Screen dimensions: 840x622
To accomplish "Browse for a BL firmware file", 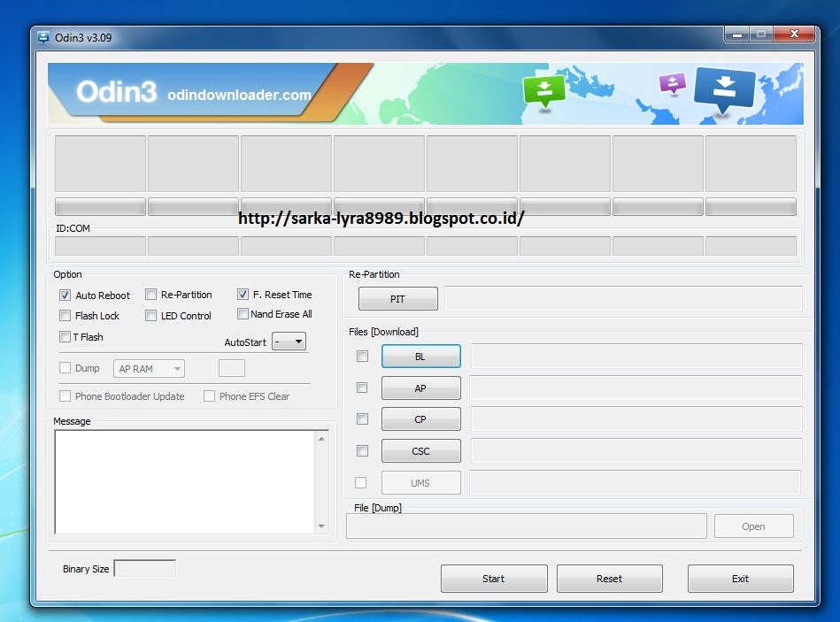I will pos(421,357).
